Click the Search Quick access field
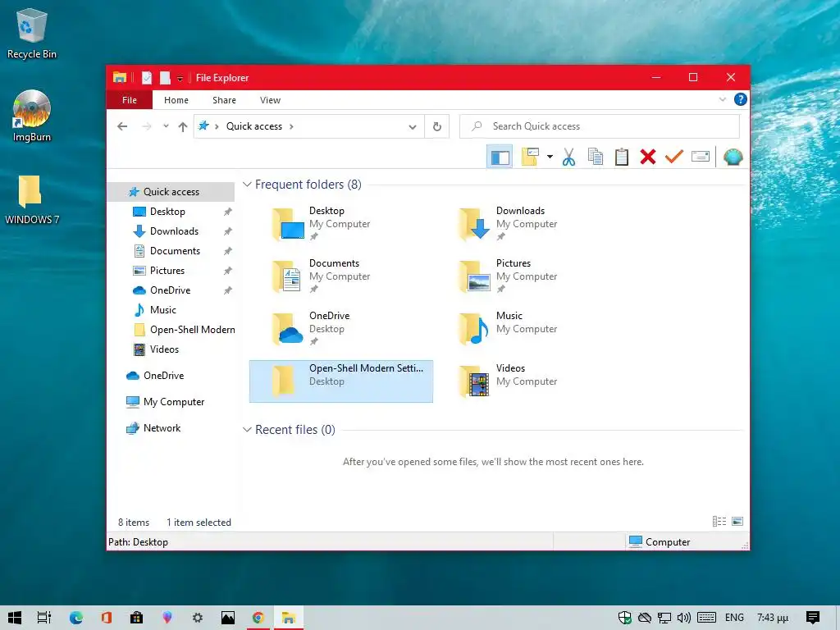Screen dimensions: 840x630 (600, 126)
